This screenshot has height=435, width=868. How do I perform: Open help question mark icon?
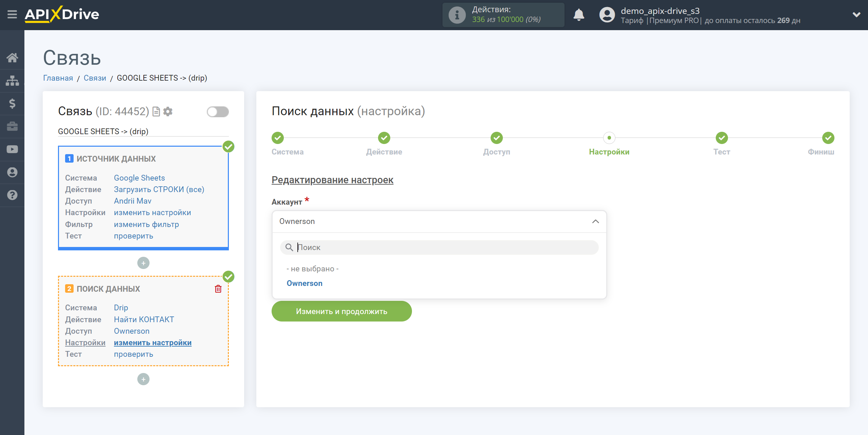(x=12, y=195)
